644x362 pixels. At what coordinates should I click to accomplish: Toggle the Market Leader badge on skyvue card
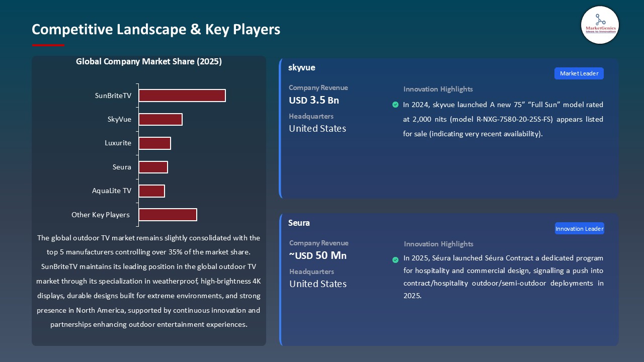[579, 73]
